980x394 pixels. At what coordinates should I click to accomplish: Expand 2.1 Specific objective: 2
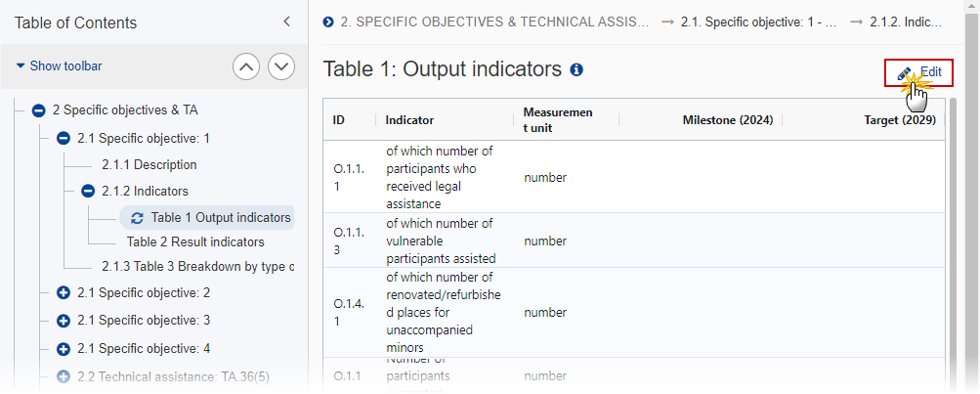pyautogui.click(x=64, y=292)
